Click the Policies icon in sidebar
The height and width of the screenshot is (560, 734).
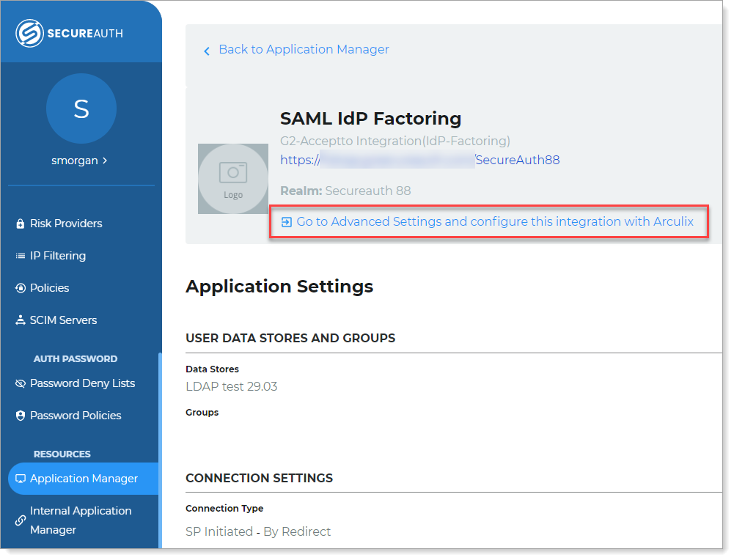pos(21,288)
